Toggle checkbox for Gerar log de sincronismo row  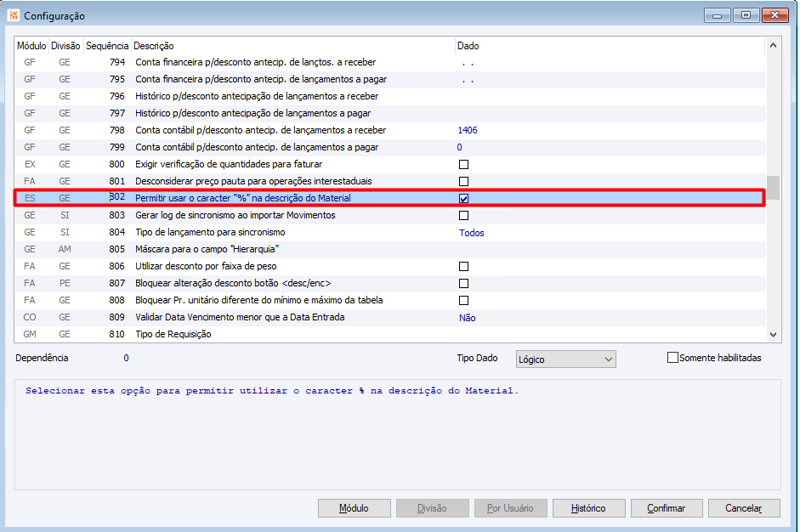coord(463,215)
